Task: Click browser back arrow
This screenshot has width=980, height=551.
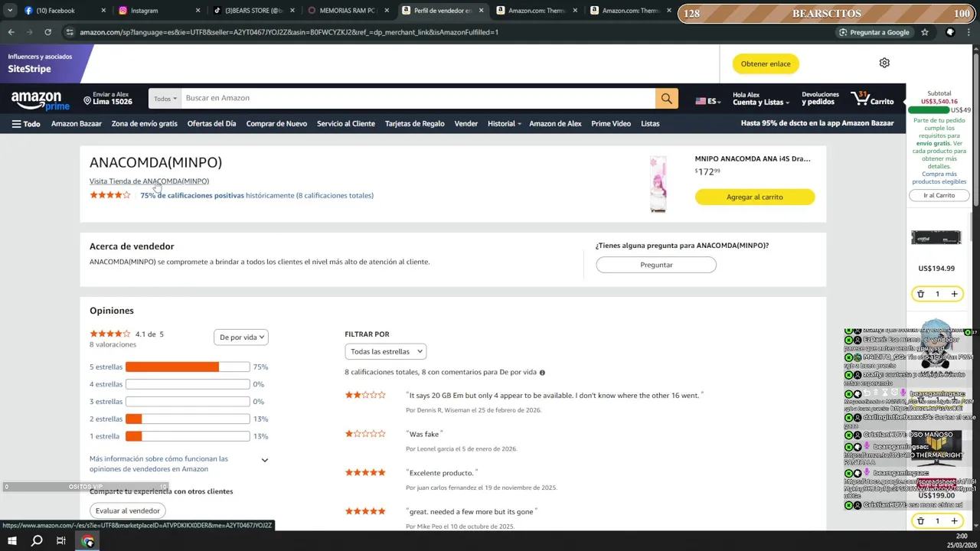Action: click(11, 32)
